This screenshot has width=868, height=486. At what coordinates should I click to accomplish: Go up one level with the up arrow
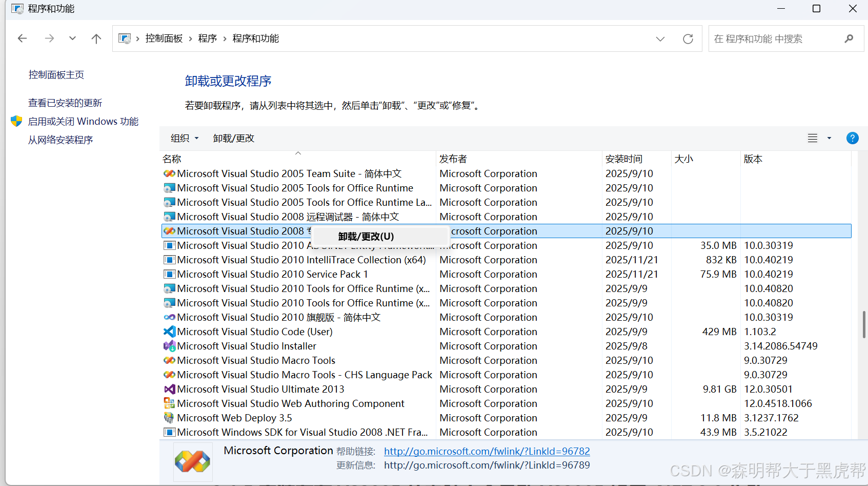click(x=96, y=38)
